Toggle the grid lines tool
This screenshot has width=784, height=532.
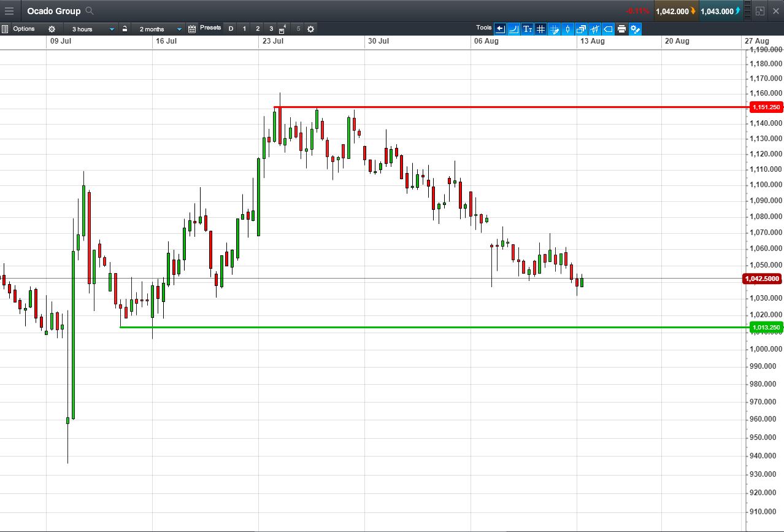(x=540, y=29)
